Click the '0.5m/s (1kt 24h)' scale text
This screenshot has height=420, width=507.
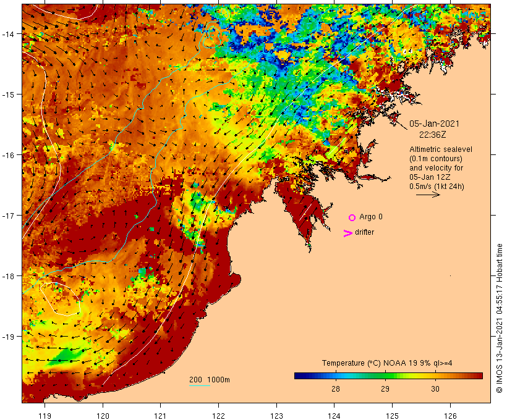(437, 187)
